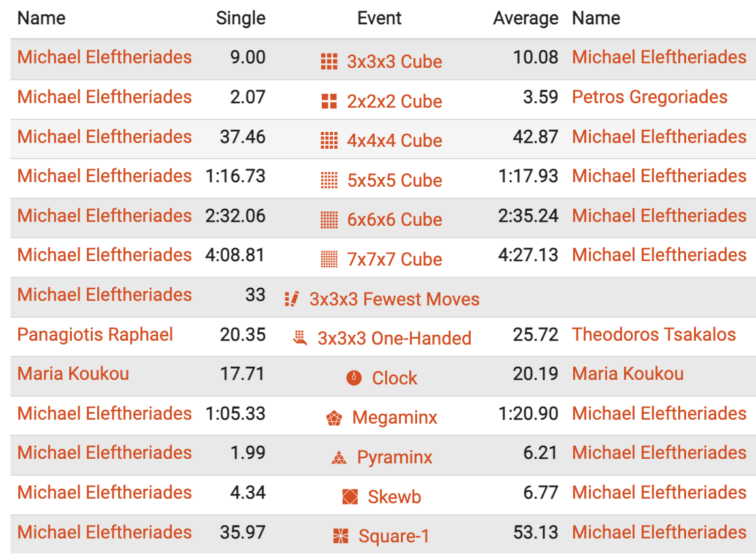756x560 pixels.
Task: Click the 7x7x7 Cube grid icon
Action: 329,259
